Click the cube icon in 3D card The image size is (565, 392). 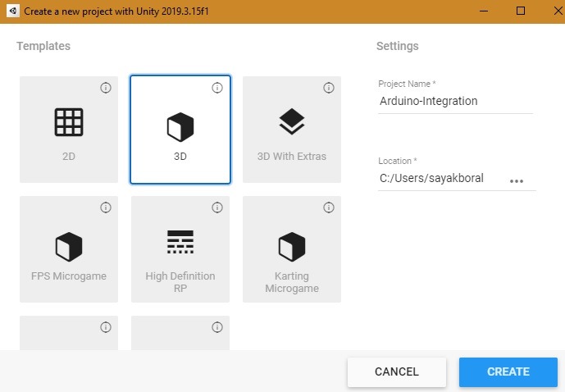(180, 127)
